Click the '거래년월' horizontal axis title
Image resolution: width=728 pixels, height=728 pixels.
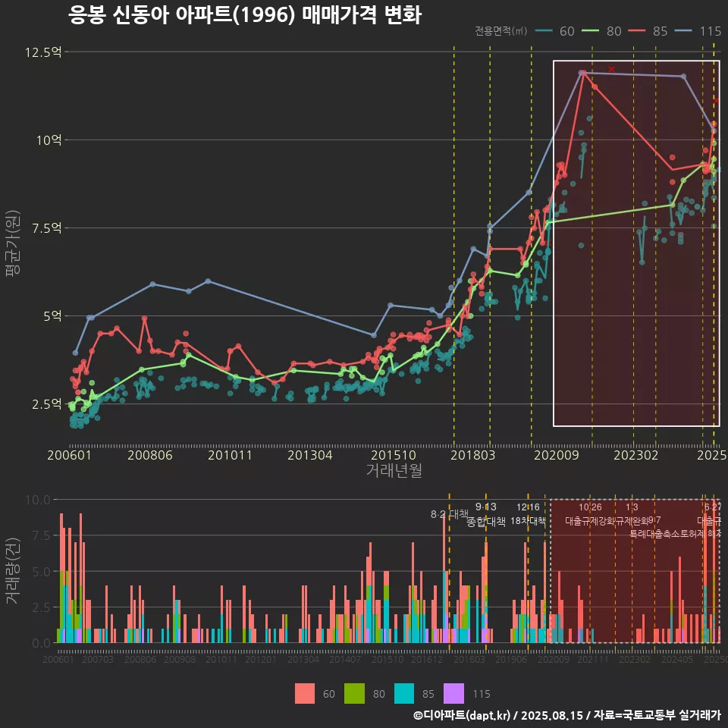394,470
